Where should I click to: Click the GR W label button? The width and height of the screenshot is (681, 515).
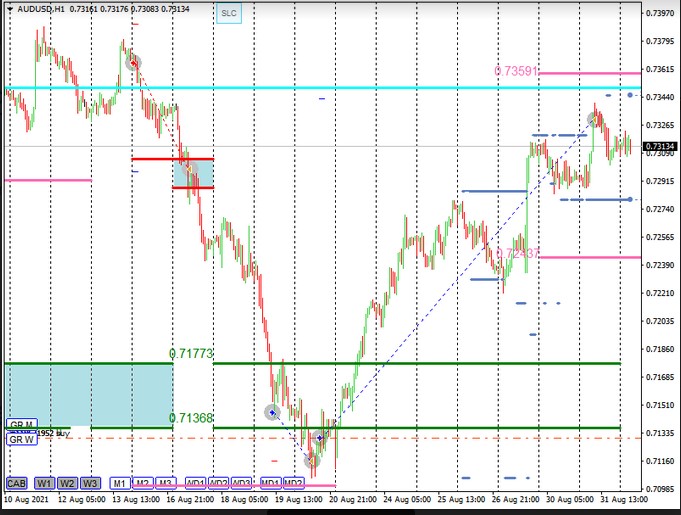coord(21,439)
